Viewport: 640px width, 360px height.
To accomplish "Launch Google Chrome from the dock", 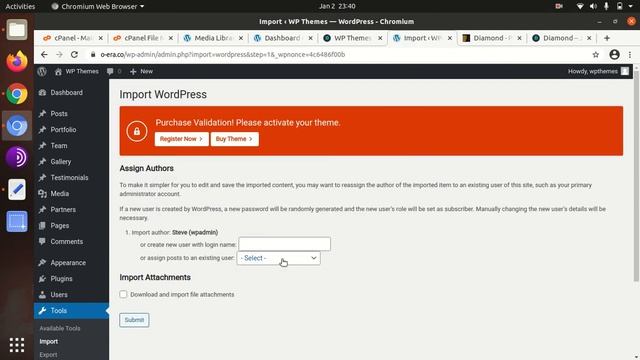I will click(17, 94).
